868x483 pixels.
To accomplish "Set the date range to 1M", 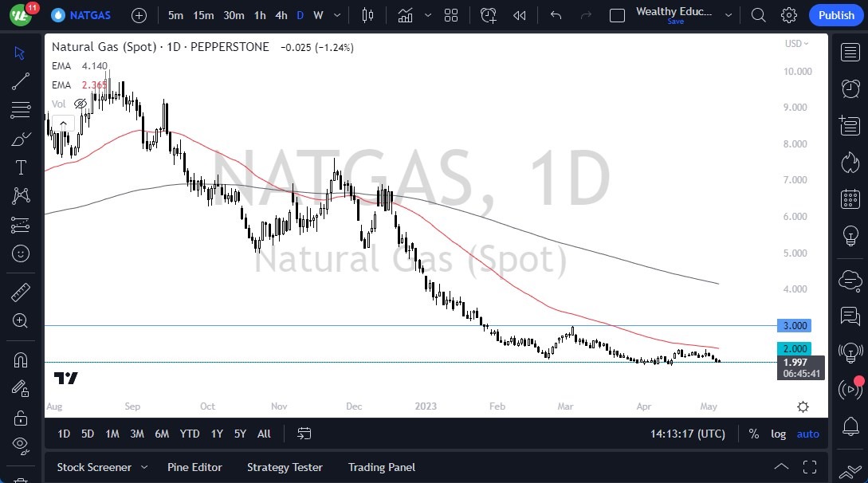I will click(112, 434).
